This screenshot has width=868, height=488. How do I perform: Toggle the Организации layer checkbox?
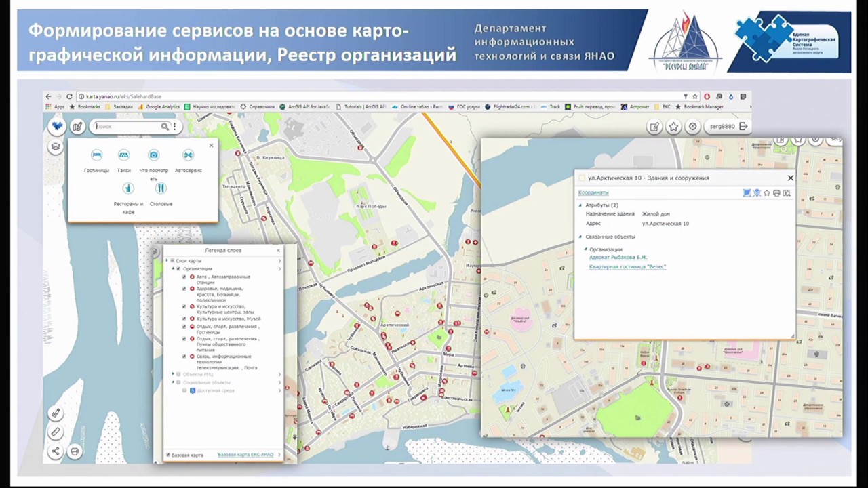point(178,269)
